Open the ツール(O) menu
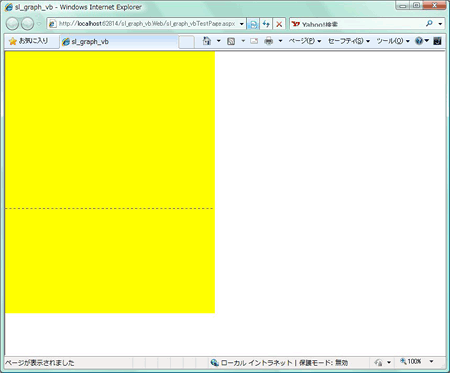This screenshot has width=450, height=373. click(x=393, y=41)
